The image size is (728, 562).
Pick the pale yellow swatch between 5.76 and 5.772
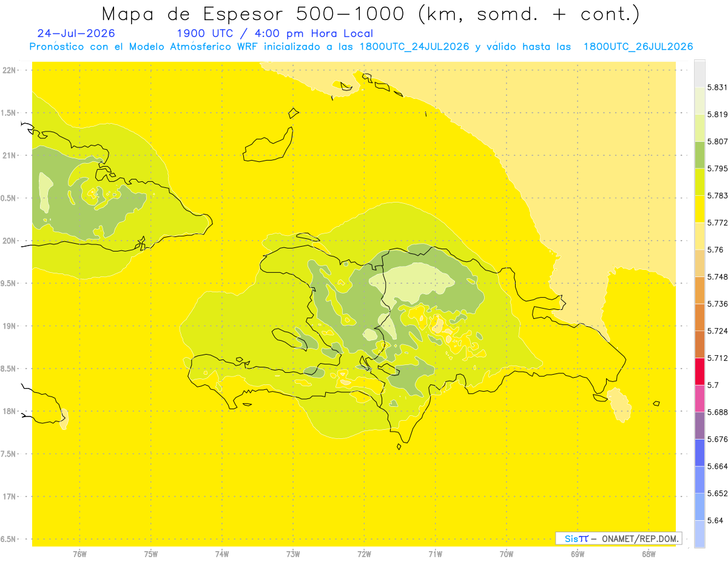699,236
